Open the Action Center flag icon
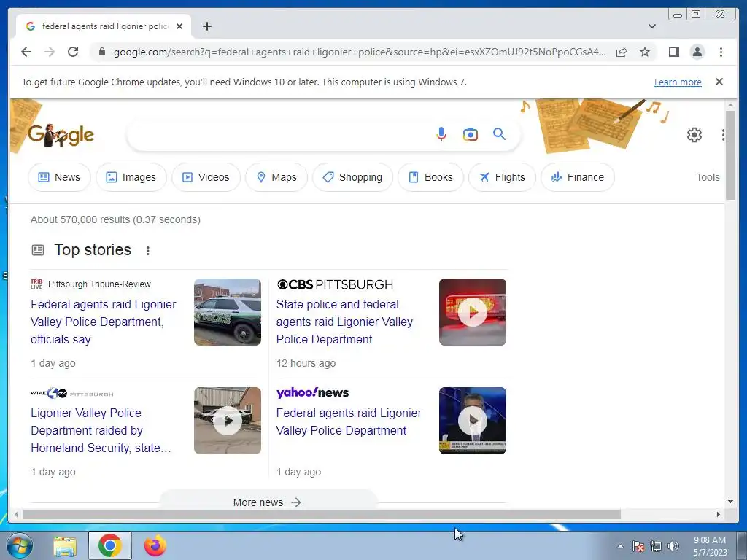Screen dimensions: 747x560 pyautogui.click(x=638, y=546)
